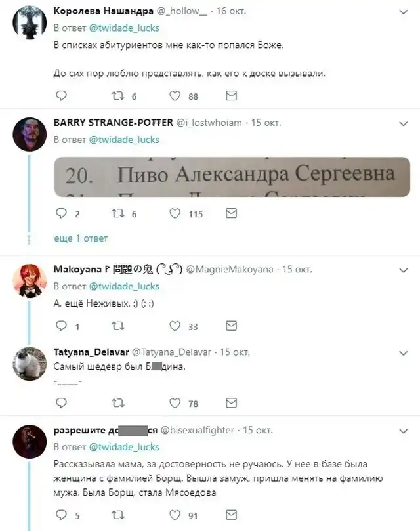Open the dropdown chevron on Makoyana's tweet
420x531 pixels.
403,270
